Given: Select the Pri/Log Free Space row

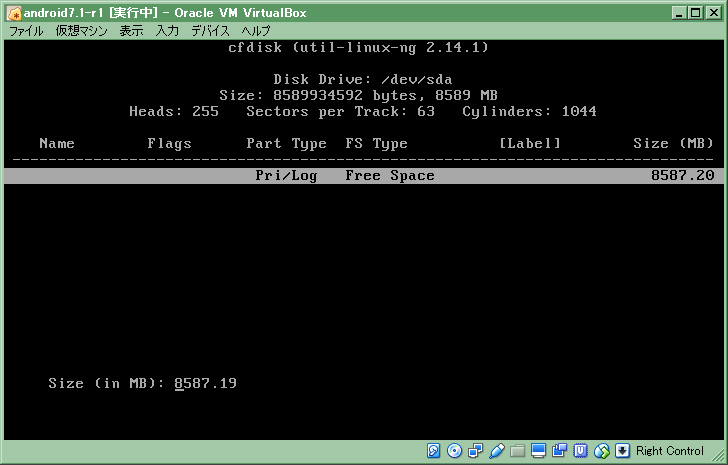Looking at the screenshot, I should pos(364,175).
